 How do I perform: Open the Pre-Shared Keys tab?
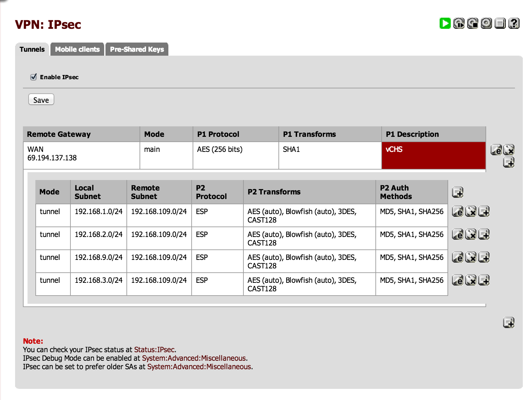[137, 49]
